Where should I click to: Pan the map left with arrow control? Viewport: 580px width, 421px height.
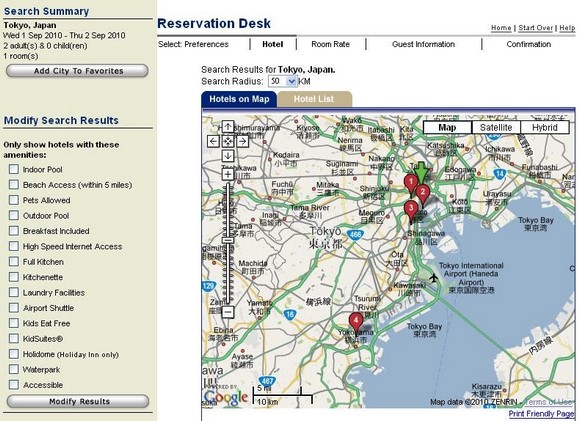pos(213,141)
